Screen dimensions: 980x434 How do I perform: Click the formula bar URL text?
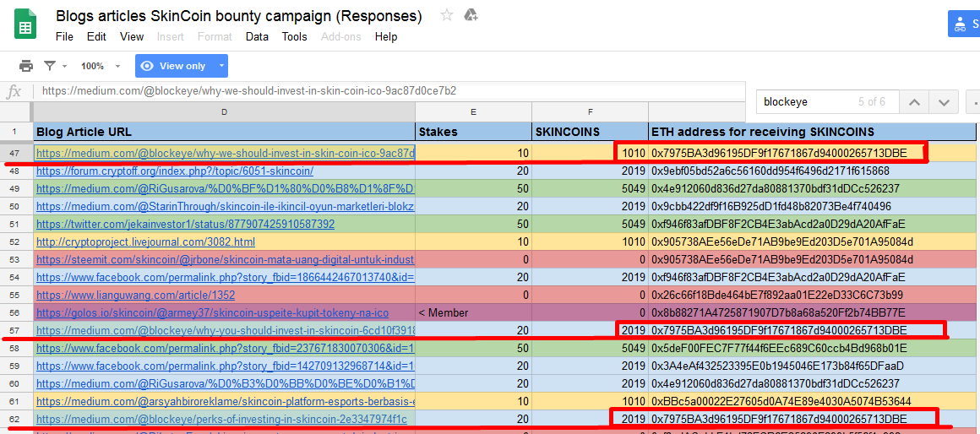[248, 91]
